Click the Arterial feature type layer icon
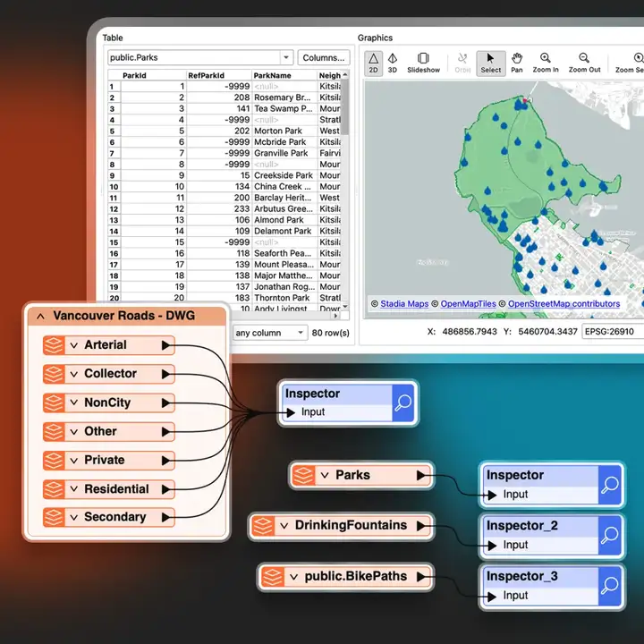This screenshot has width=644, height=644. pos(54,345)
